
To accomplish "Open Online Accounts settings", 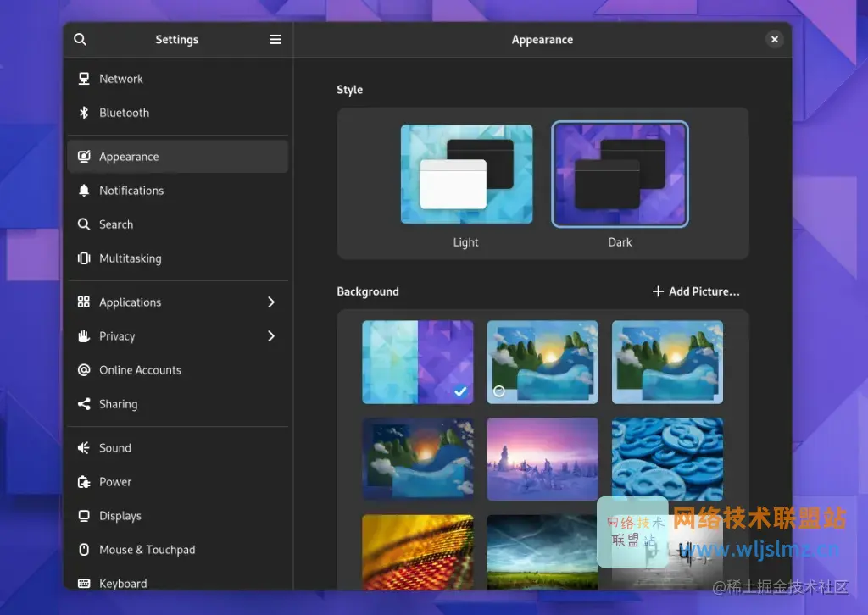I will pyautogui.click(x=178, y=370).
